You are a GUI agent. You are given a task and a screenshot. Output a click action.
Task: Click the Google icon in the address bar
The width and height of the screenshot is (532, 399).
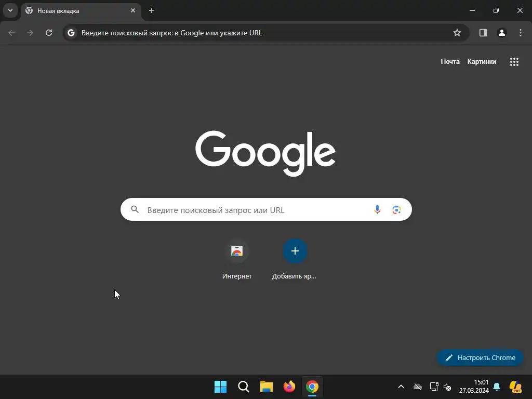point(71,33)
